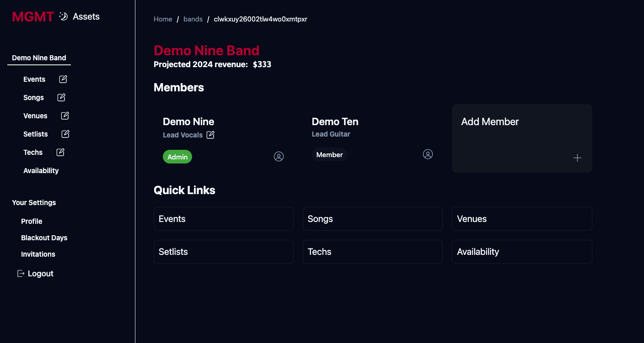Click the Lead Vocals role text
644x343 pixels.
tap(183, 135)
